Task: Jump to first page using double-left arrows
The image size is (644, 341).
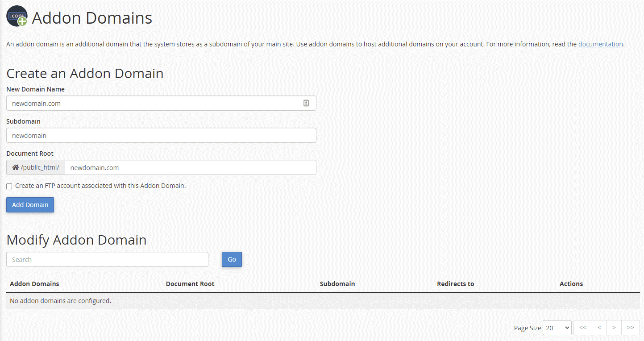Action: click(582, 328)
